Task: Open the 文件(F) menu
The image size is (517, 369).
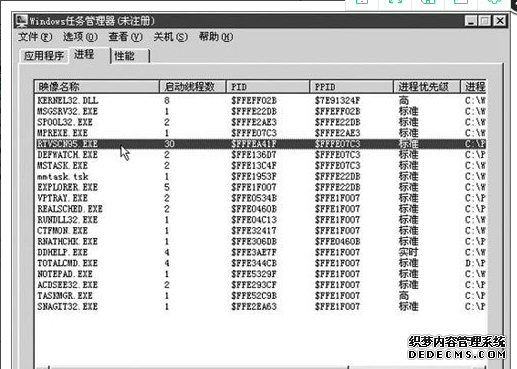Action: pos(35,37)
